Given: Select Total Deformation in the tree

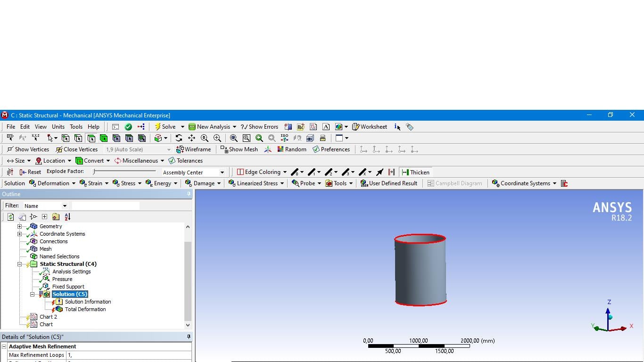Looking at the screenshot, I should point(85,309).
